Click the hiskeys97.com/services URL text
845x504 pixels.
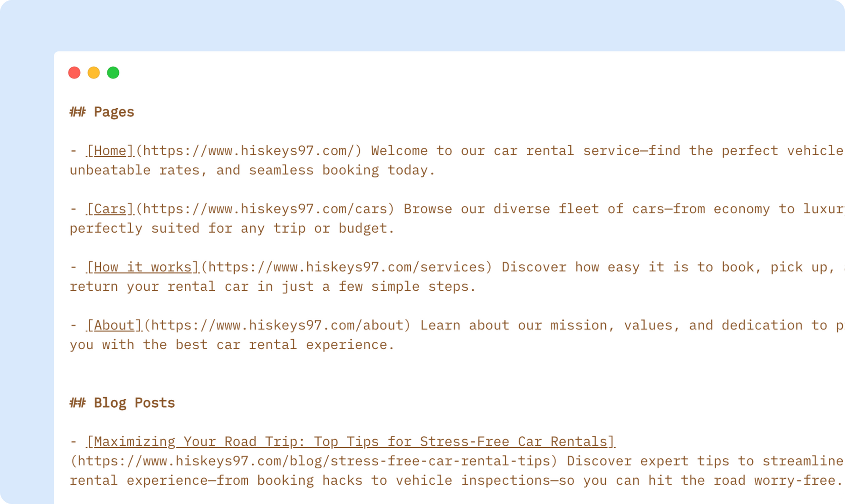tap(346, 267)
